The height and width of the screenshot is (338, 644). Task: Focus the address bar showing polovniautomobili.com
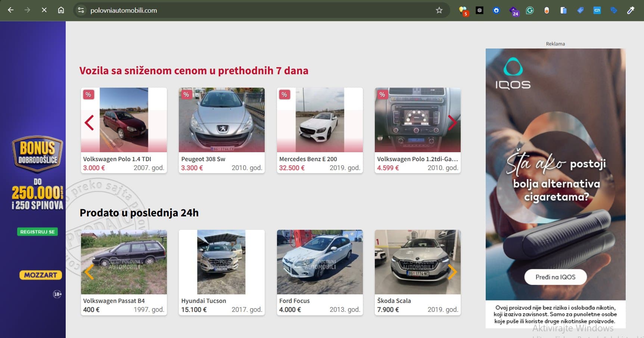click(261, 10)
